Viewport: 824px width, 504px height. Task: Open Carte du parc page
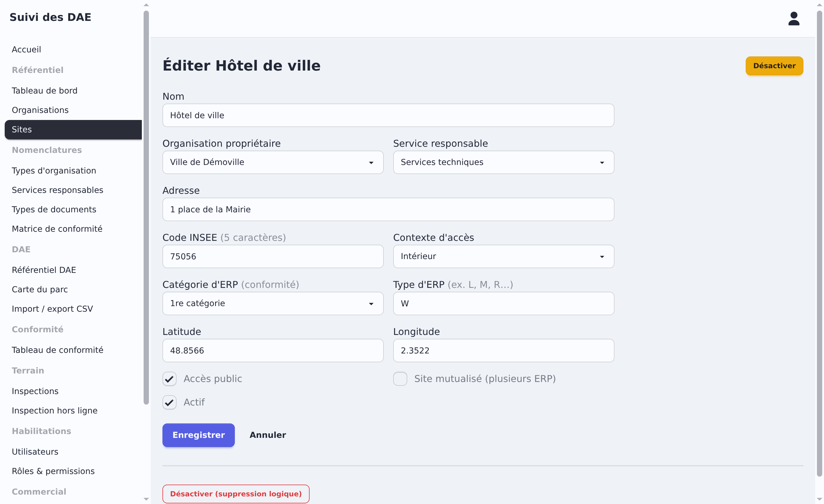[x=73, y=289]
